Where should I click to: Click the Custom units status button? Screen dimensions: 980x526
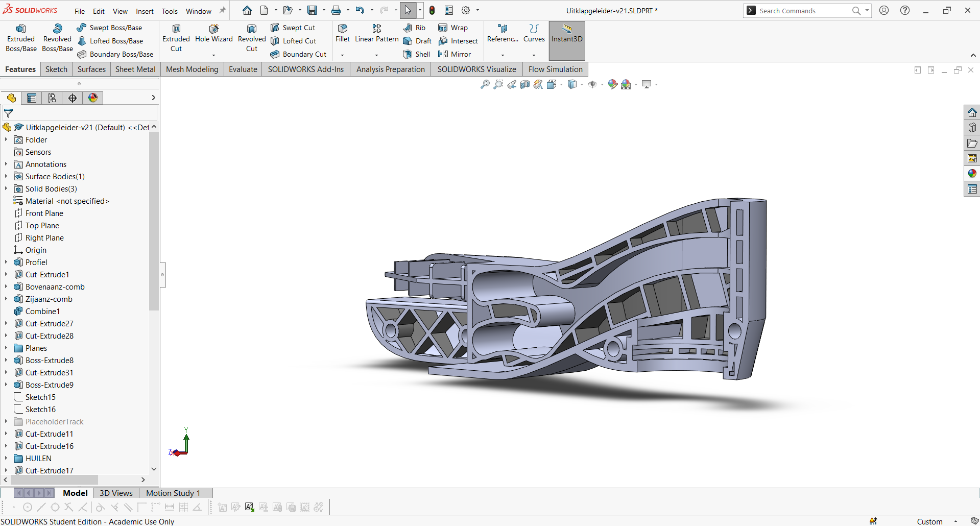[x=929, y=521]
